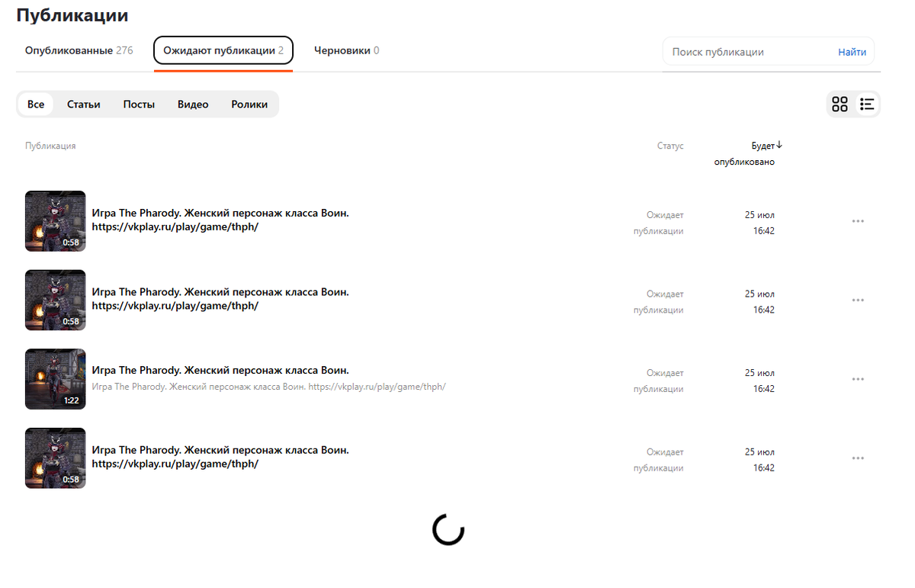915x588 pixels.
Task: Switch to grid view layout icon
Action: coord(840,104)
